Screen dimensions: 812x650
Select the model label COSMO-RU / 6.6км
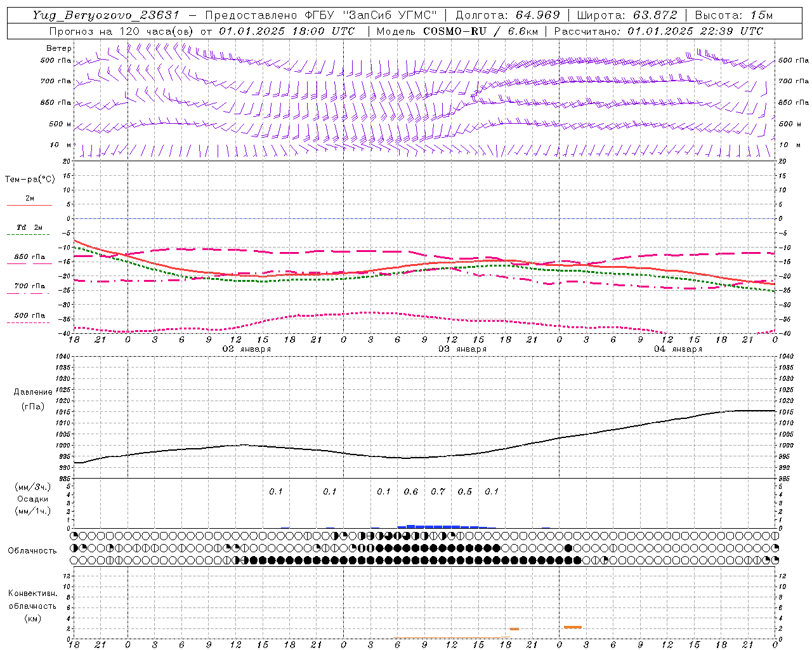click(x=480, y=30)
